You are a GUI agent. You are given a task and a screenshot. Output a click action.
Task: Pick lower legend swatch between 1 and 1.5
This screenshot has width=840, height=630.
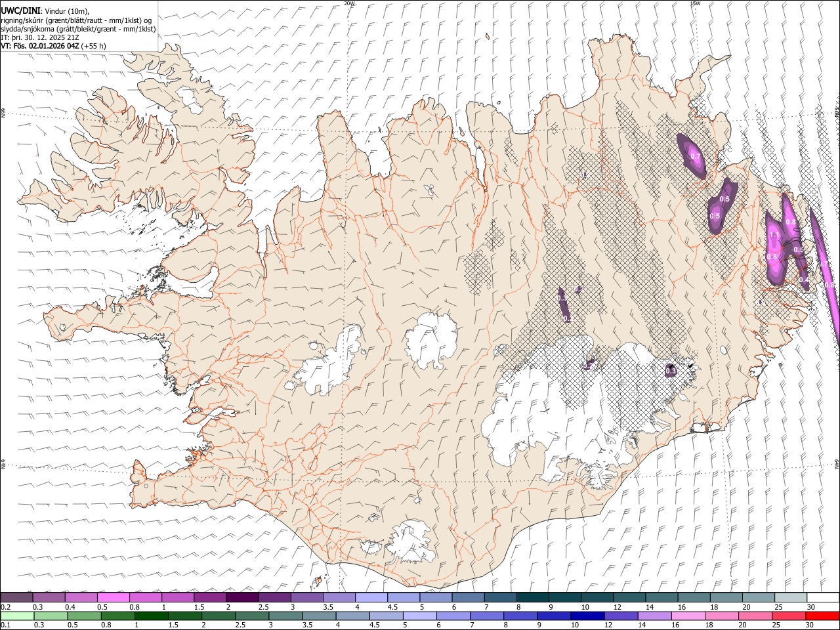click(x=152, y=616)
